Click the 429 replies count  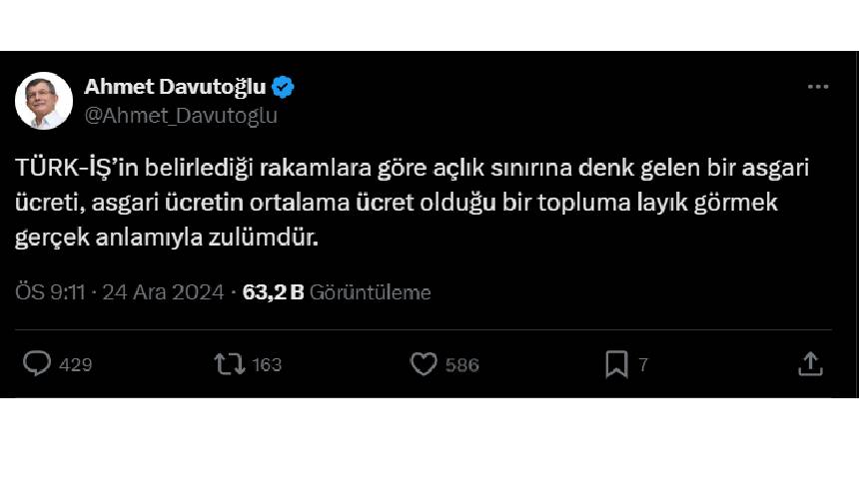coord(76,365)
